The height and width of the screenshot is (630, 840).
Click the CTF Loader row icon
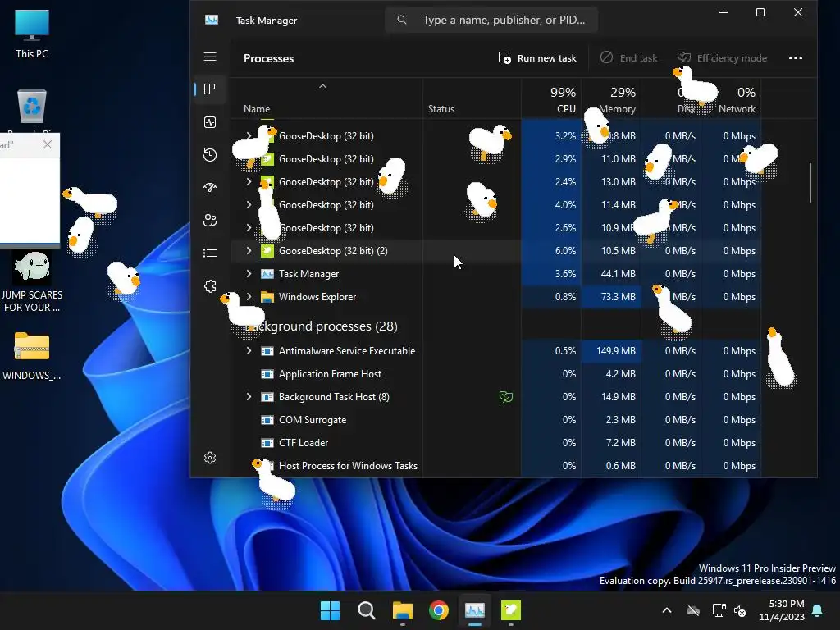tap(267, 443)
